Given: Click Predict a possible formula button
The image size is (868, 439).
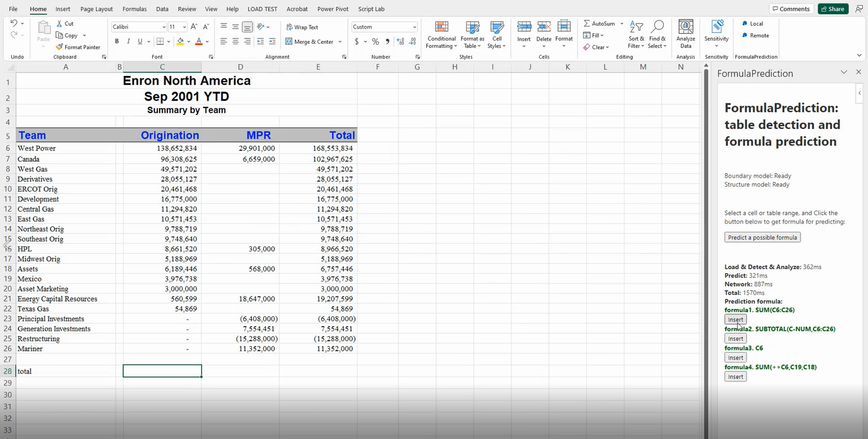Looking at the screenshot, I should 762,237.
